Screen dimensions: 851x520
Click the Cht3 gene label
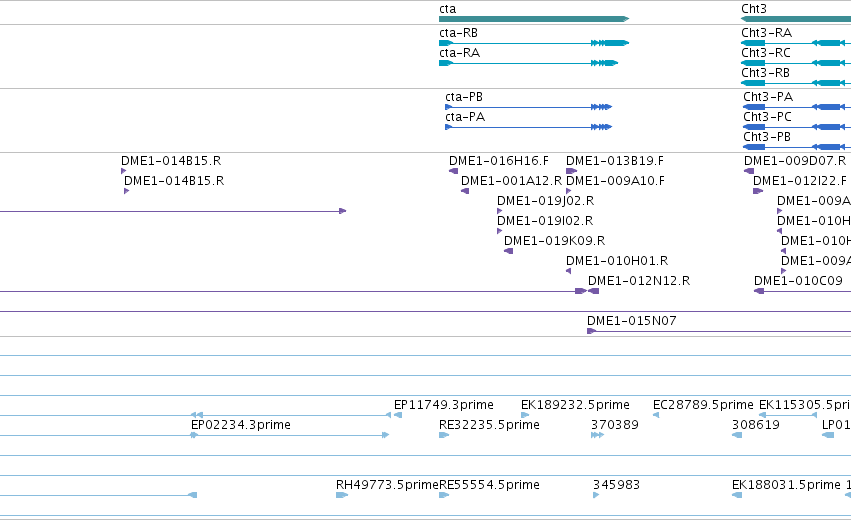[754, 9]
